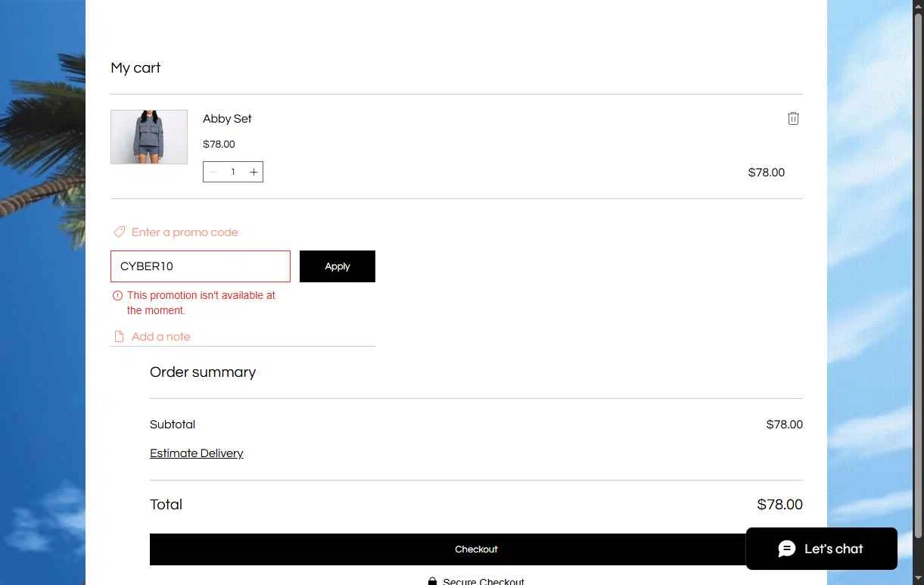Decrease quantity with minus button
924x585 pixels.
[x=213, y=172]
